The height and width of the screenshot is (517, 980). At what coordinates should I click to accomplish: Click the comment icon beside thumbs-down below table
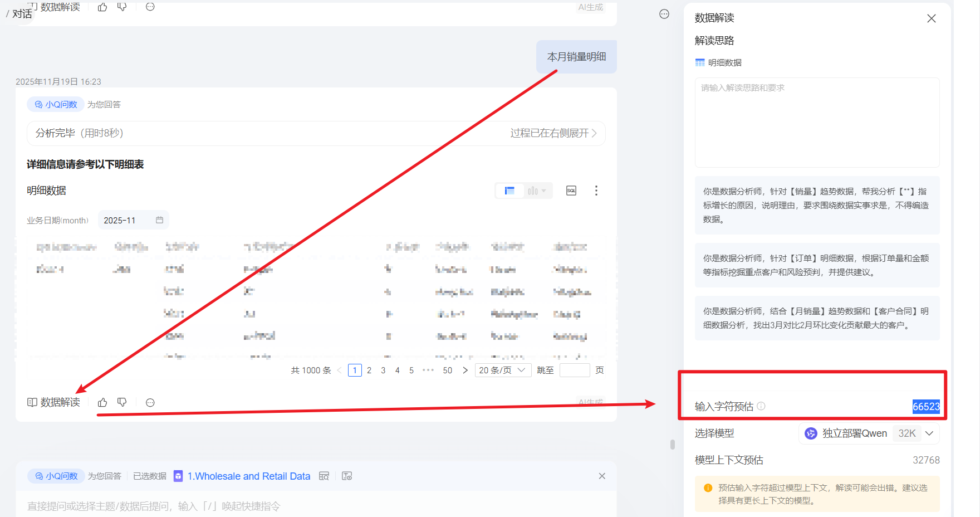click(x=150, y=402)
